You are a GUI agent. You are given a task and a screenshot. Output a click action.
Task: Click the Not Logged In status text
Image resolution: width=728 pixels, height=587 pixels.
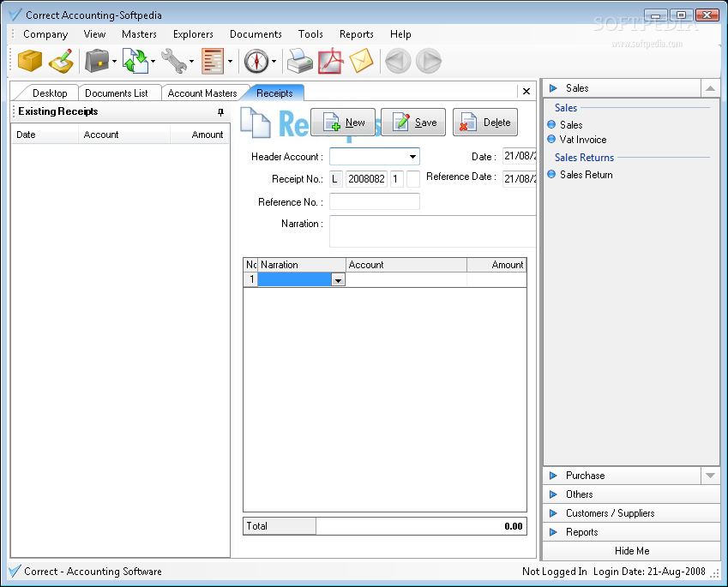click(554, 572)
